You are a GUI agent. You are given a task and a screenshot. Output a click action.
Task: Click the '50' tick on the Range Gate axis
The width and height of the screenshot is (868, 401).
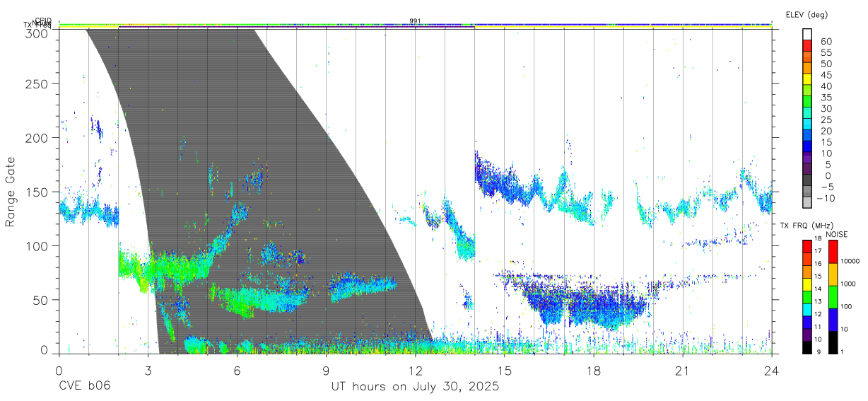point(42,300)
